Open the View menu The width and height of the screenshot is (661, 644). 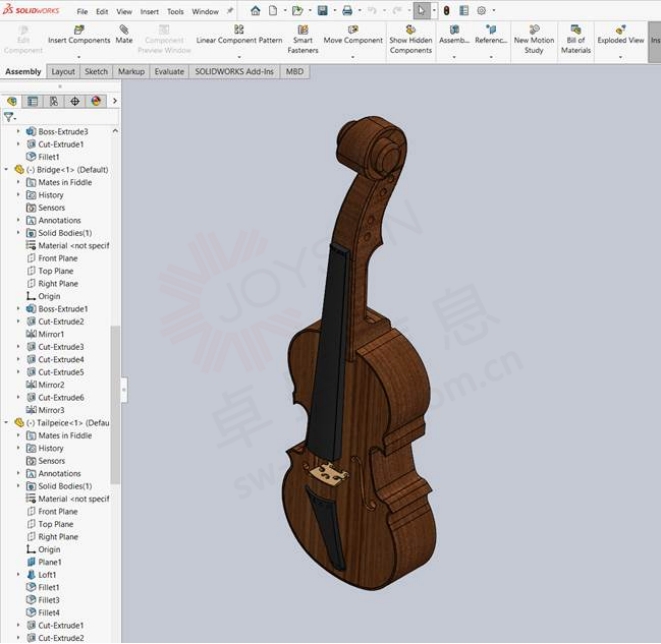point(124,11)
